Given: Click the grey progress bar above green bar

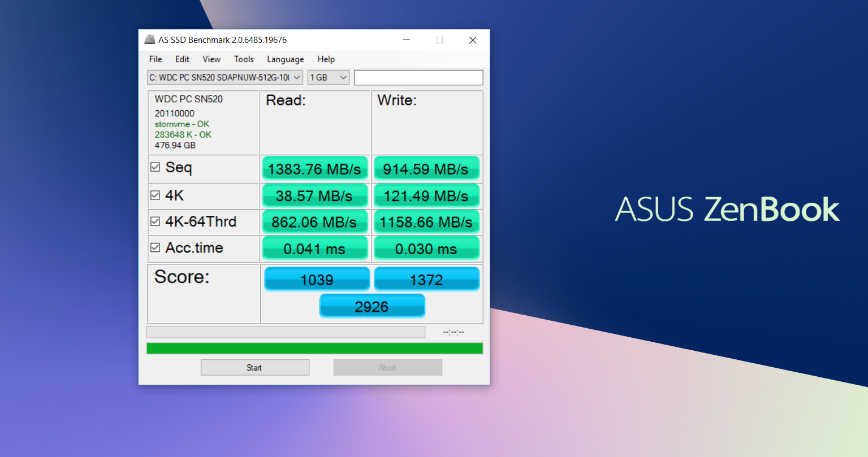Looking at the screenshot, I should 286,332.
